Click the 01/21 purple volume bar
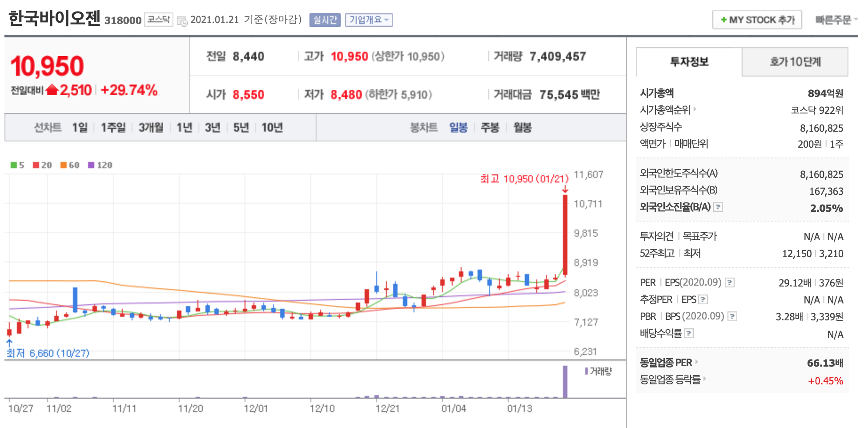 [x=565, y=382]
